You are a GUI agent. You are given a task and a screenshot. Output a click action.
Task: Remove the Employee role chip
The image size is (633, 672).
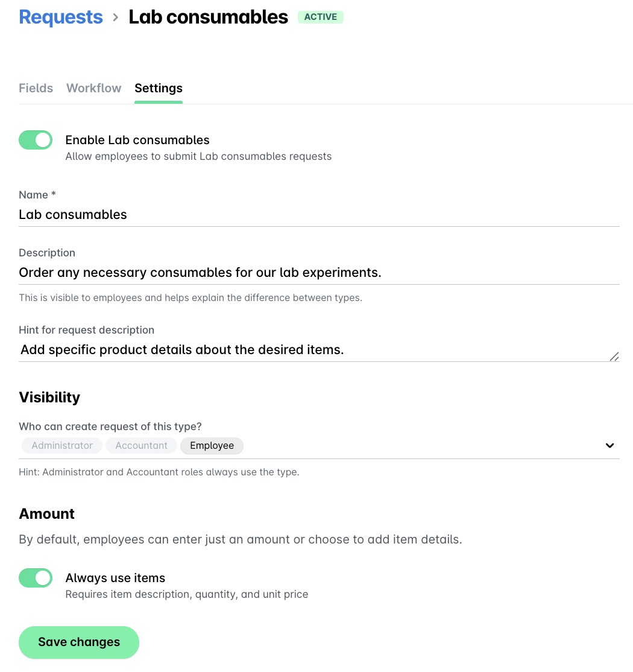click(212, 445)
